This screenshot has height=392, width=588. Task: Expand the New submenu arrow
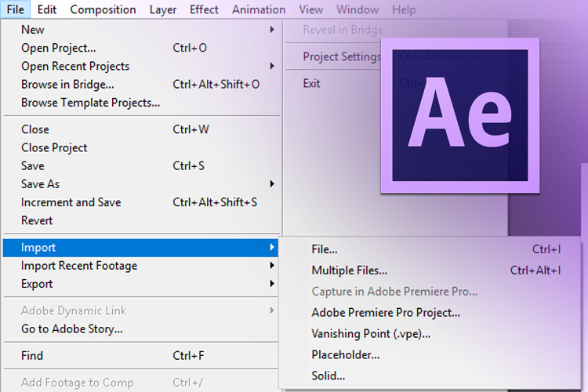(272, 30)
